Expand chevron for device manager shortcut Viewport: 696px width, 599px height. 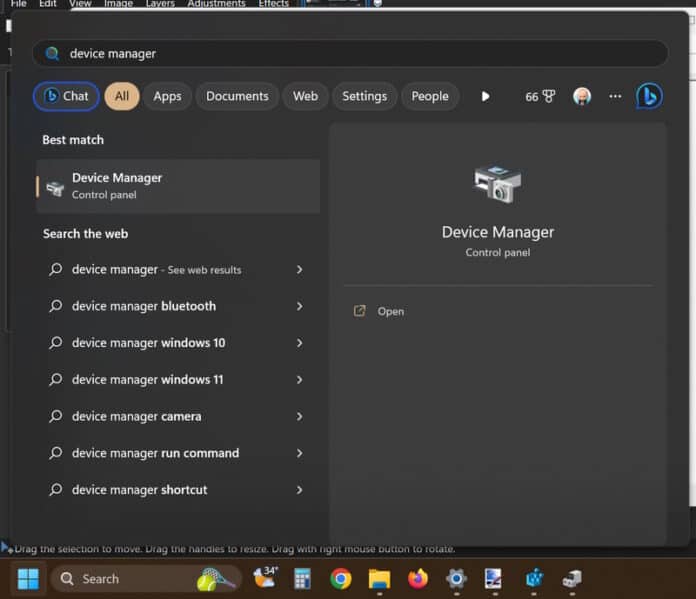[300, 490]
